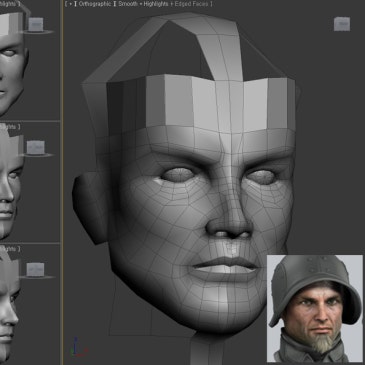Viewport: 365px width, 365px height.
Task: Click the helmeted soldier reference image
Action: 315,309
